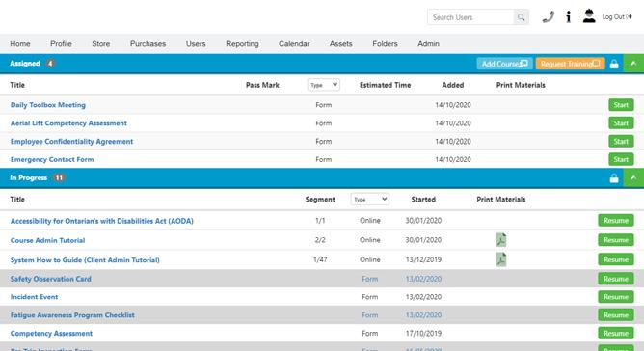Click the Segment column header
This screenshot has width=644, height=351.
point(320,199)
